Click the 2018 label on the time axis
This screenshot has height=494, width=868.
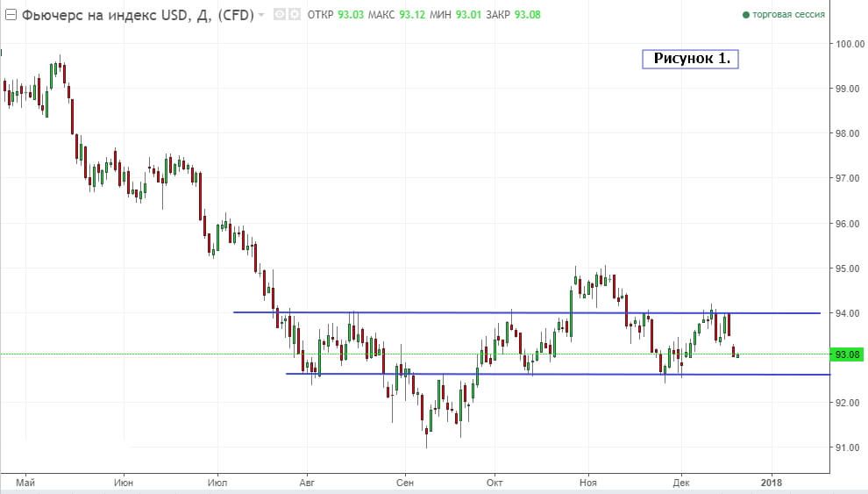point(772,482)
